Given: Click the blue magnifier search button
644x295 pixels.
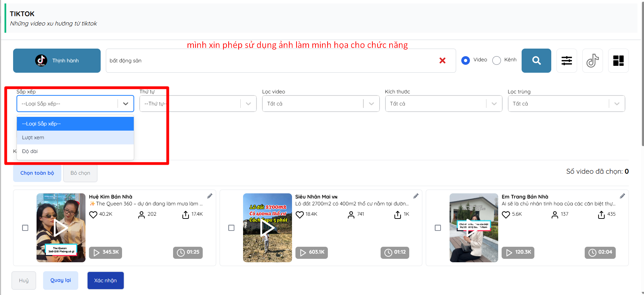Looking at the screenshot, I should (536, 61).
